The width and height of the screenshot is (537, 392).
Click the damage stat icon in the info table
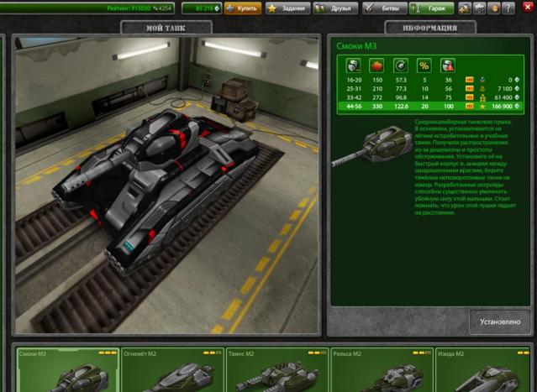pyautogui.click(x=354, y=64)
